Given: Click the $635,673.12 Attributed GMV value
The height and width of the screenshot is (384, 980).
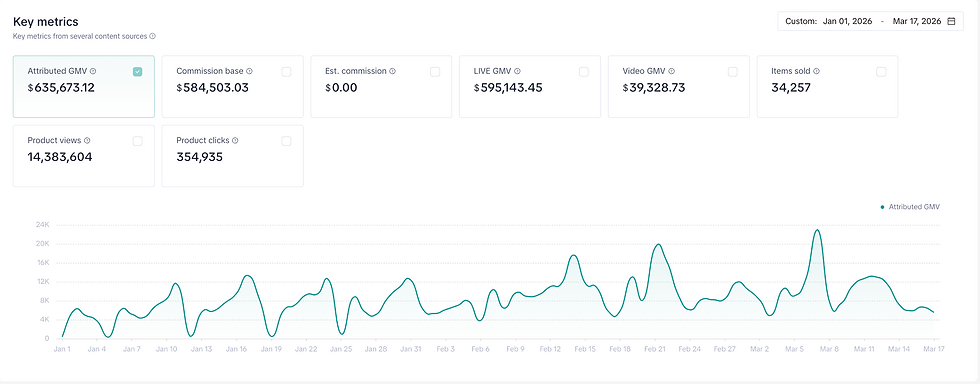Looking at the screenshot, I should pyautogui.click(x=61, y=88).
